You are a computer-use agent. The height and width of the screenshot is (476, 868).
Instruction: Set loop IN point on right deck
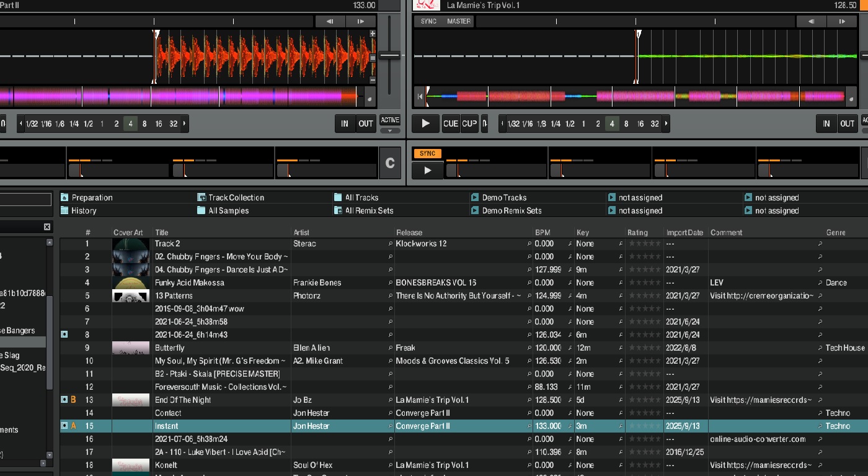tap(826, 123)
